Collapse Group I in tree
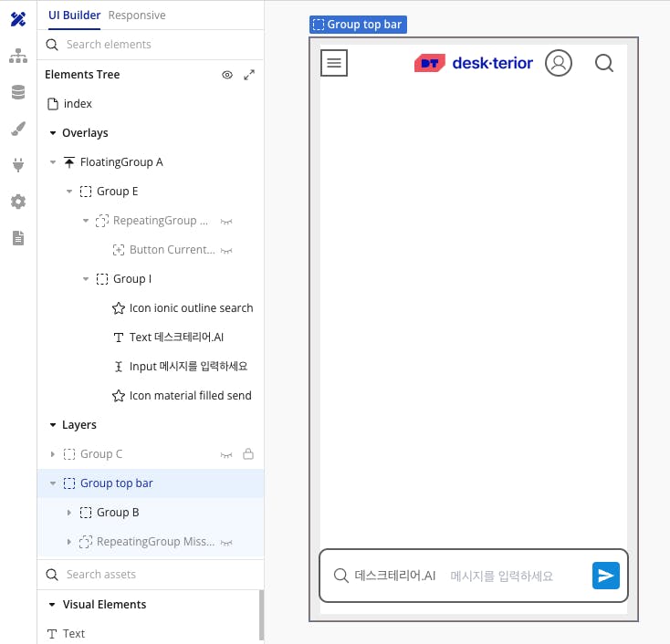This screenshot has height=644, width=670. [x=86, y=279]
